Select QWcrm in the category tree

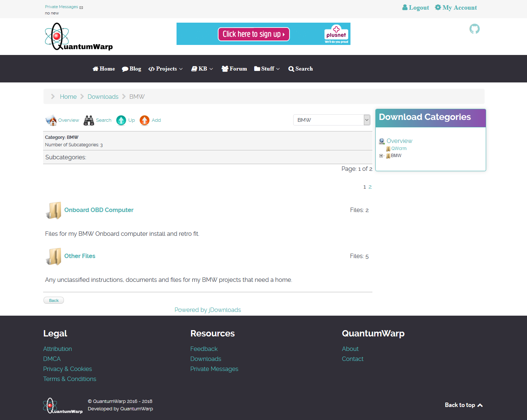coord(399,148)
